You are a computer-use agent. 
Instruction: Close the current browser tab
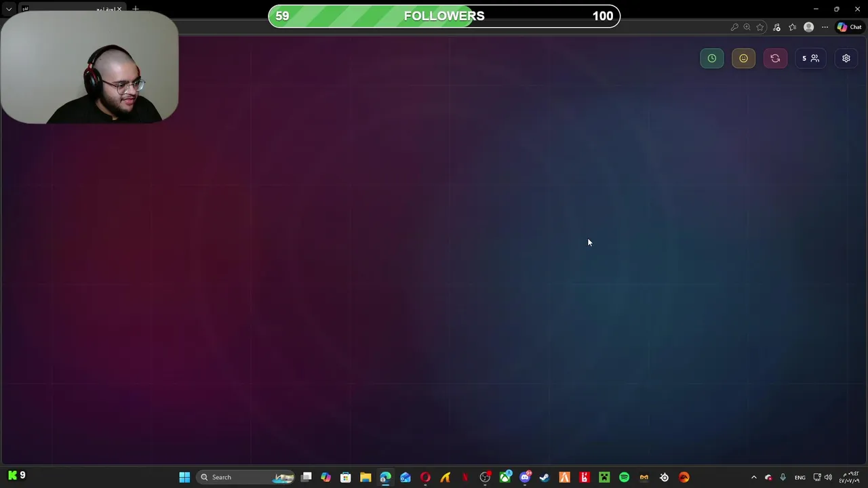pos(119,9)
